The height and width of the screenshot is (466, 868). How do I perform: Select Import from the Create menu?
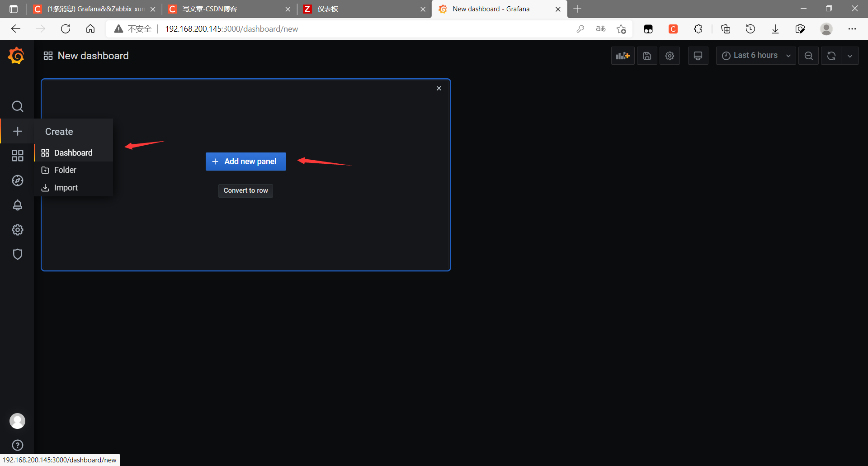(x=65, y=187)
